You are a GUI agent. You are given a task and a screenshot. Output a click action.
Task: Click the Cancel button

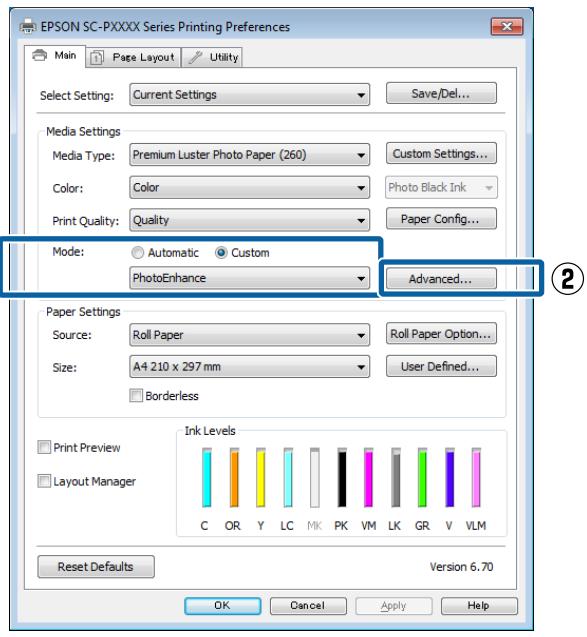point(308,606)
